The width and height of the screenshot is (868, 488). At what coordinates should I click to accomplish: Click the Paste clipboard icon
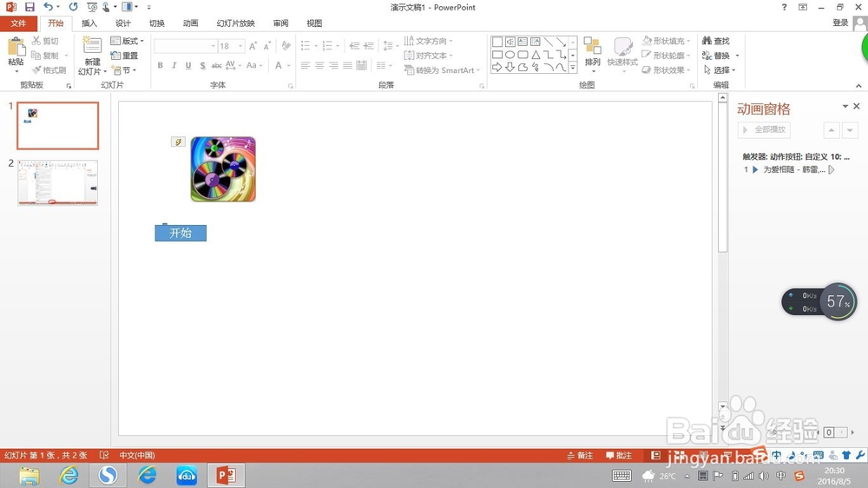click(x=16, y=47)
